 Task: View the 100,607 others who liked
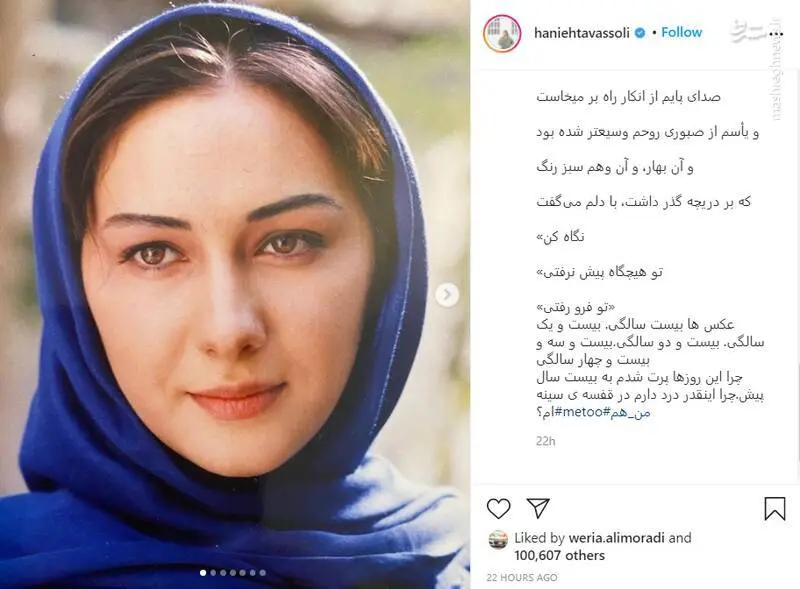pos(559,555)
